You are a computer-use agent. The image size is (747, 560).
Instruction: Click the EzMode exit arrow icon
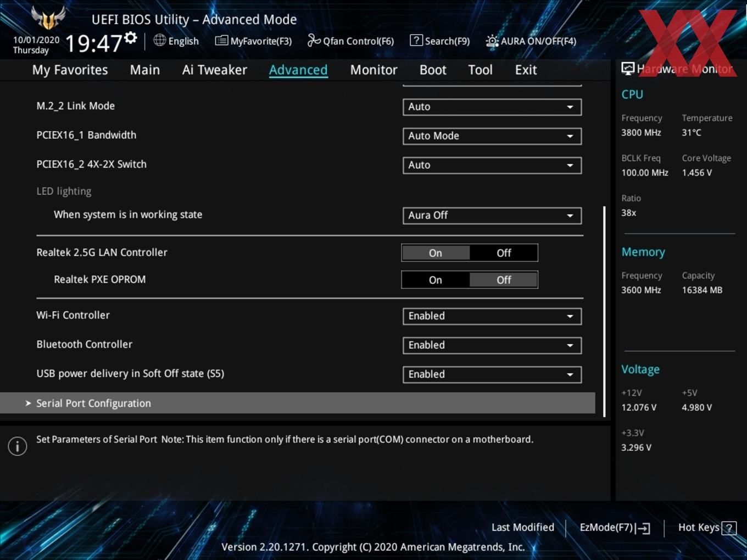pos(643,528)
